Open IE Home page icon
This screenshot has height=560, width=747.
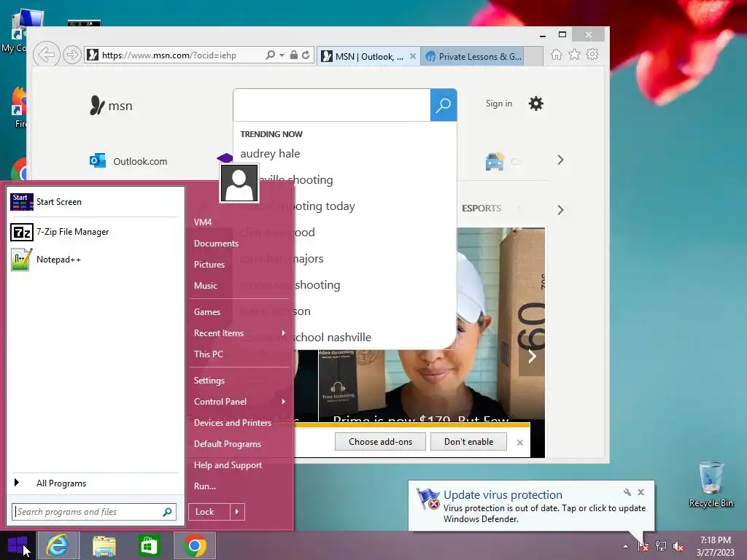556,54
